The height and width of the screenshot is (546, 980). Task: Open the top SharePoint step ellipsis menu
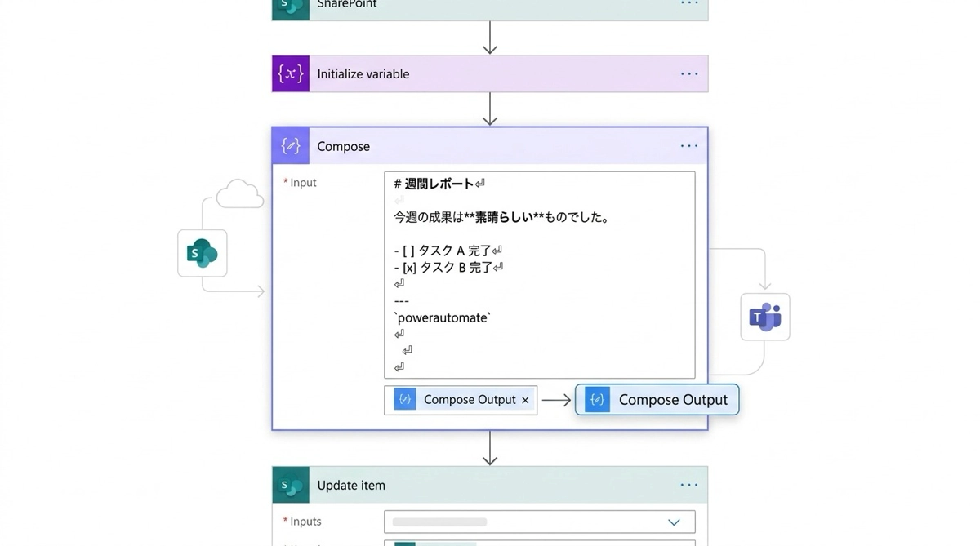[x=689, y=4]
